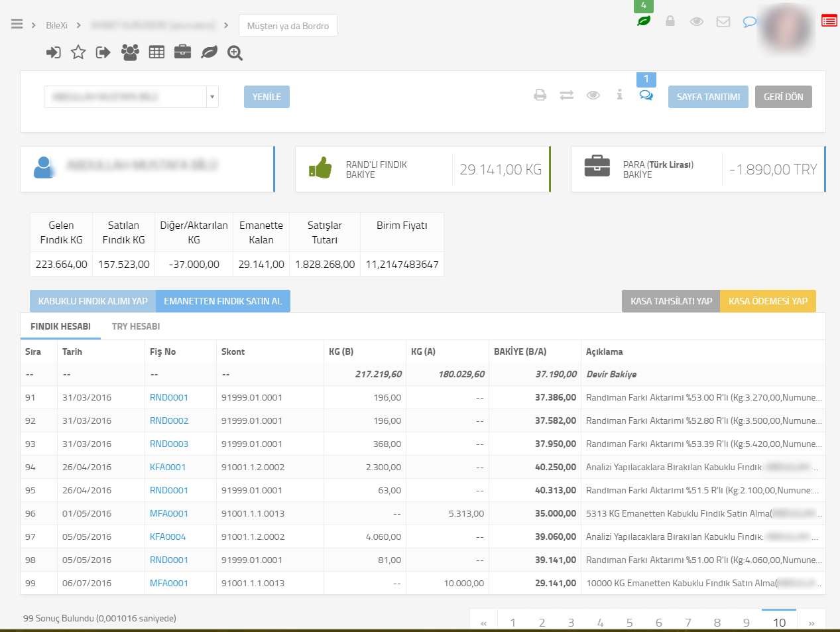Screen dimensions: 840x632
Task: Open receipt MFA0001 in row 96
Action: coord(169,513)
